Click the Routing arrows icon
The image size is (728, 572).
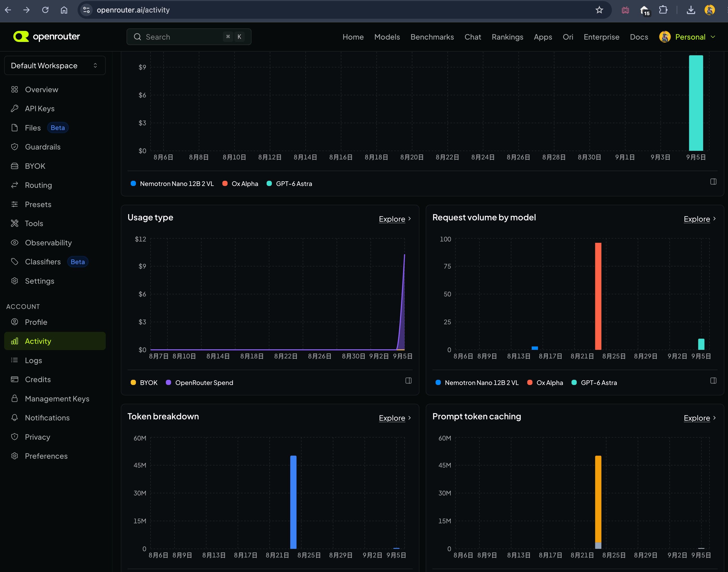[x=14, y=185]
